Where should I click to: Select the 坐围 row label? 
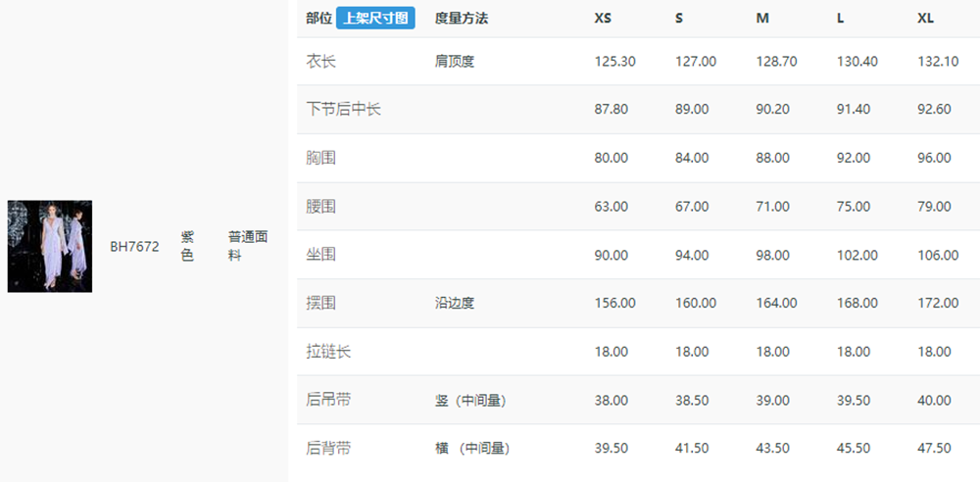[x=320, y=255]
